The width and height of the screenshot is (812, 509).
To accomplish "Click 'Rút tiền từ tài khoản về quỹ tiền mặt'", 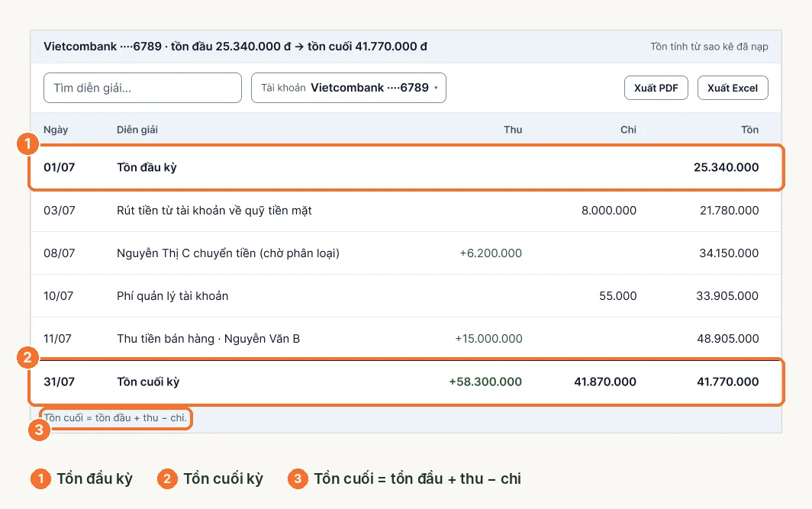I will [x=214, y=210].
